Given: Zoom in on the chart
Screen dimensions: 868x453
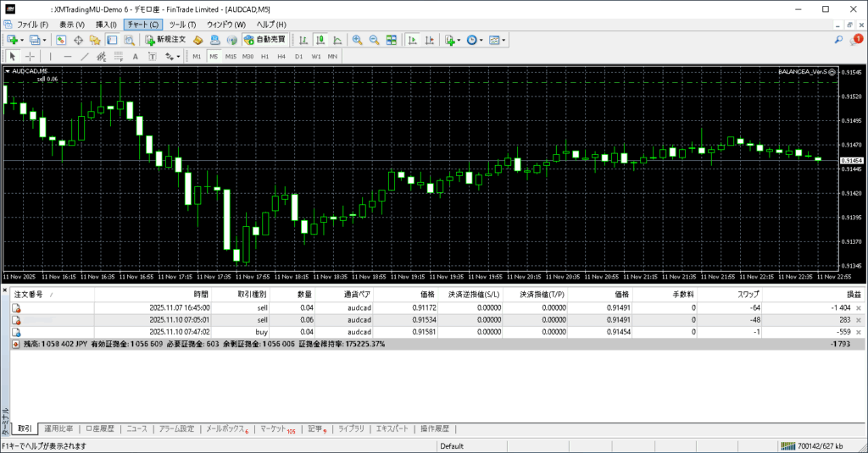Looking at the screenshot, I should pos(357,40).
